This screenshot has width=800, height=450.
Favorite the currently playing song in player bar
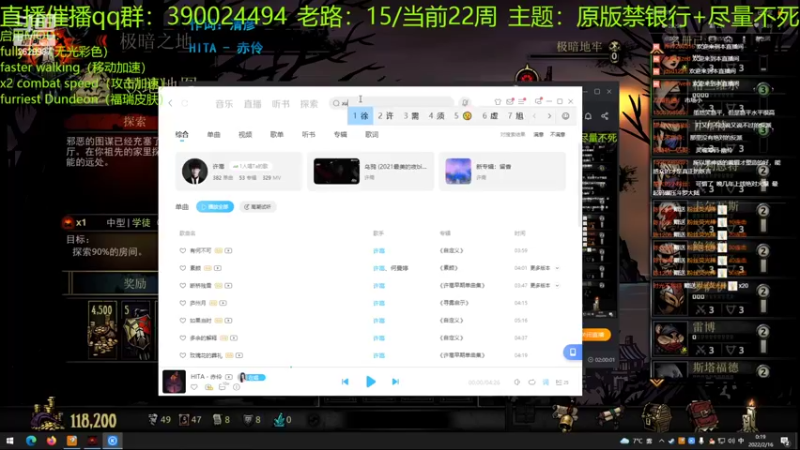194,387
